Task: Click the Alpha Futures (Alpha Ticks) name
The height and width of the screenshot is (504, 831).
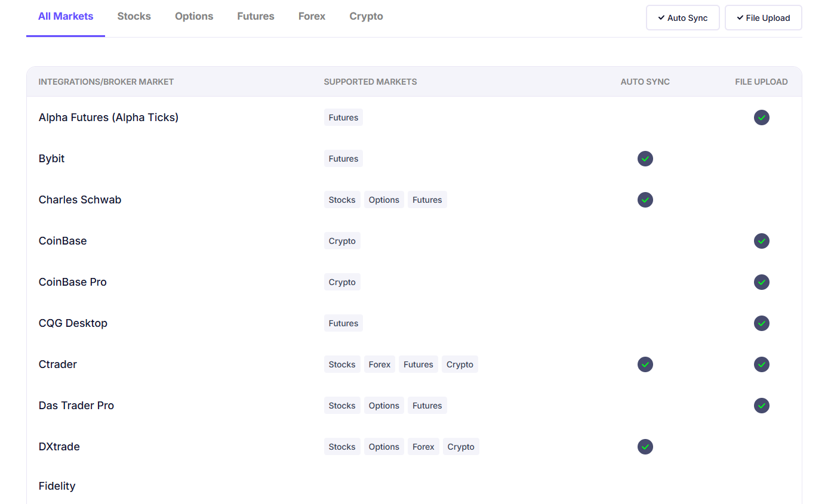Action: tap(109, 118)
